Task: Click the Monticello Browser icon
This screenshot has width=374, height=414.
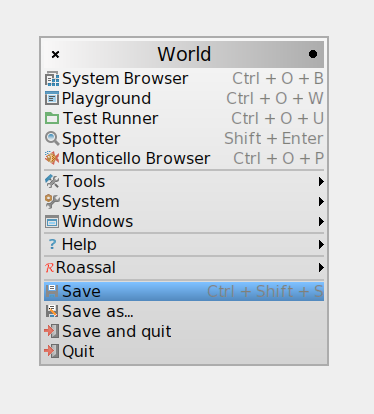Action: 52,158
